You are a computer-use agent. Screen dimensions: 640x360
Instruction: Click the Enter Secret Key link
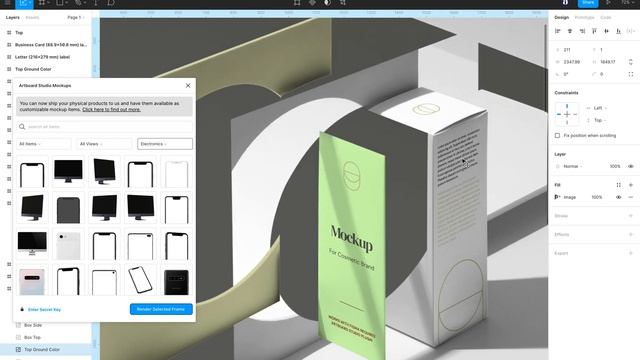click(44, 310)
